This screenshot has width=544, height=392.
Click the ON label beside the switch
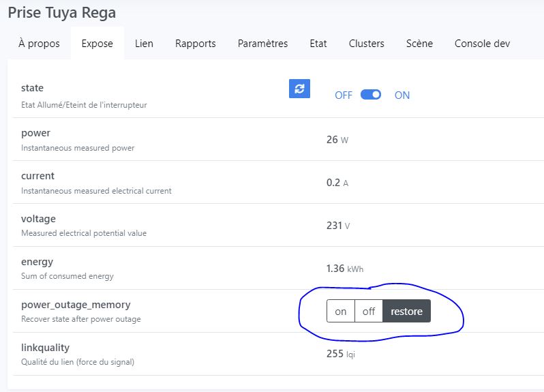point(402,95)
